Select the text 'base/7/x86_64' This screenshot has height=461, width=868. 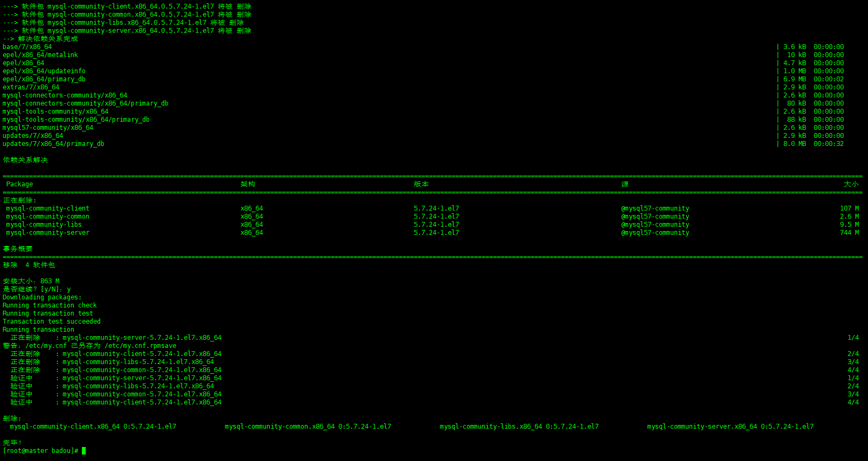[x=27, y=47]
